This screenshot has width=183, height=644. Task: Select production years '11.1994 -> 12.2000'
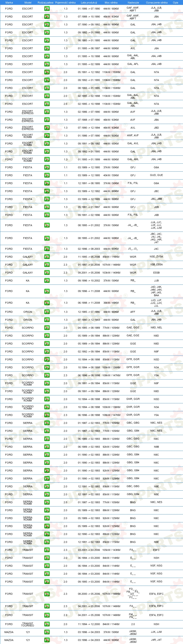coord(89,624)
